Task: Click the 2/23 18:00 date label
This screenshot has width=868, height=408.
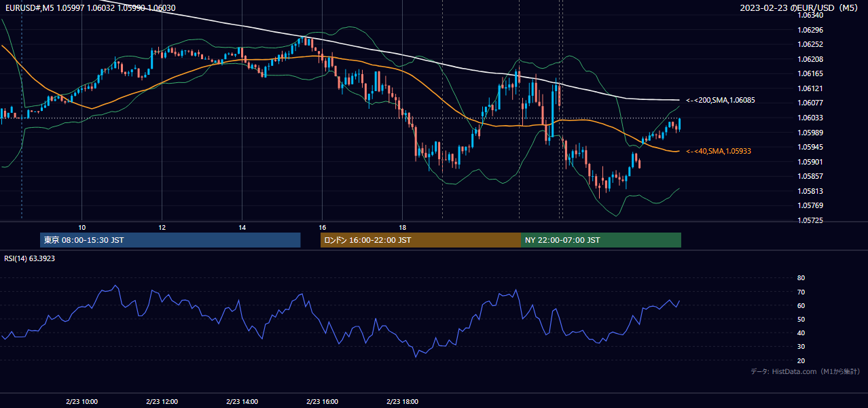Action: [402, 401]
